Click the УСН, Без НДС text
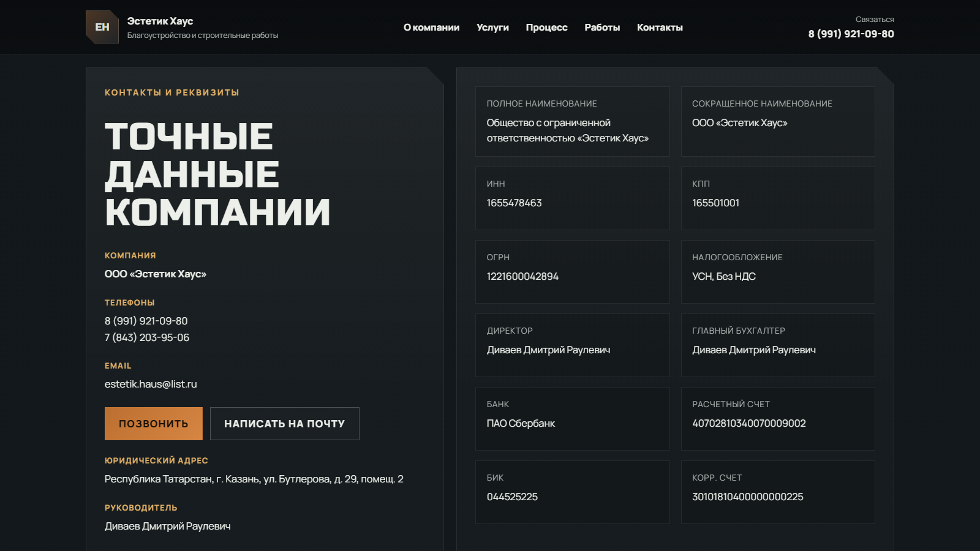Image resolution: width=980 pixels, height=551 pixels. [x=724, y=276]
